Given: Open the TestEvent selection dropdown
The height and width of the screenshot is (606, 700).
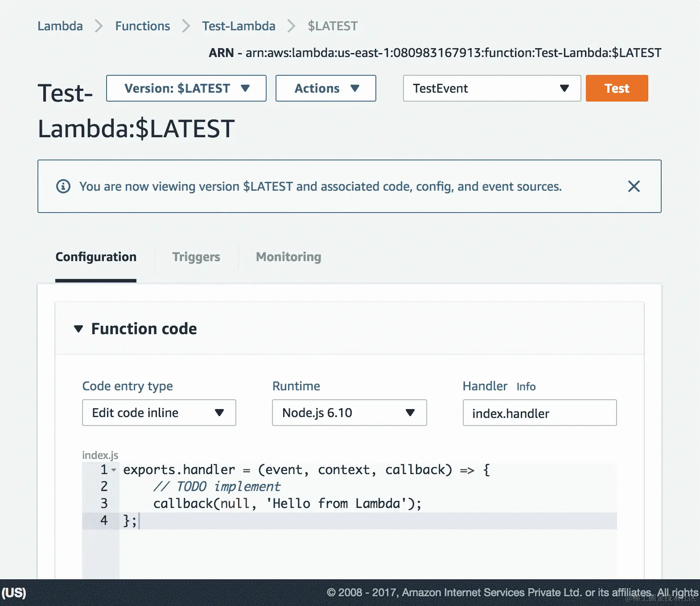Looking at the screenshot, I should [492, 88].
